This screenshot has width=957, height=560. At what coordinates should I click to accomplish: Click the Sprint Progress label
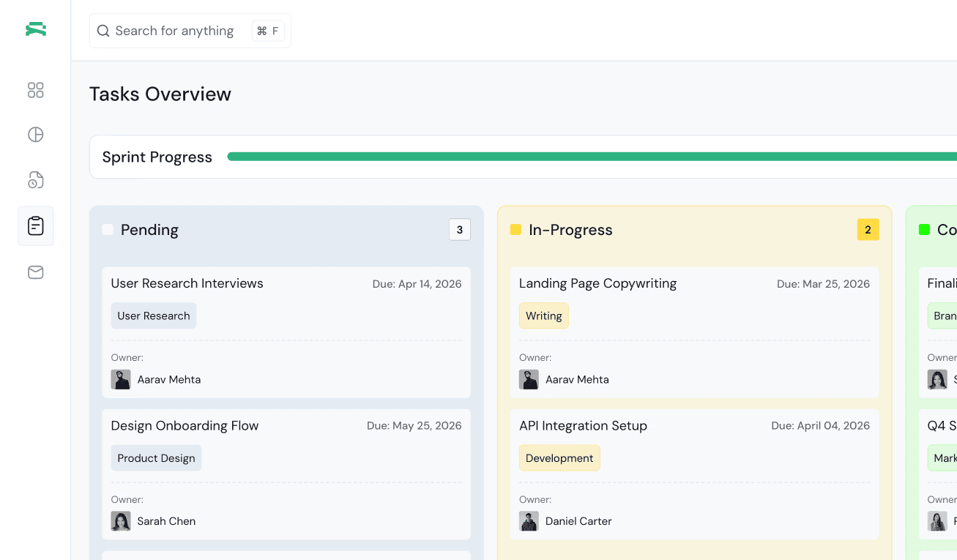coord(157,157)
